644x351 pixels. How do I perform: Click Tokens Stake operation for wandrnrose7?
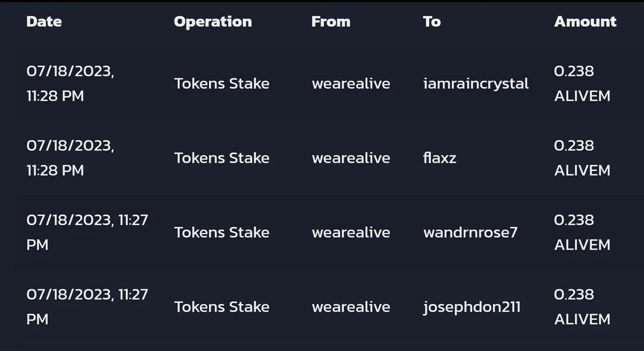(x=222, y=232)
